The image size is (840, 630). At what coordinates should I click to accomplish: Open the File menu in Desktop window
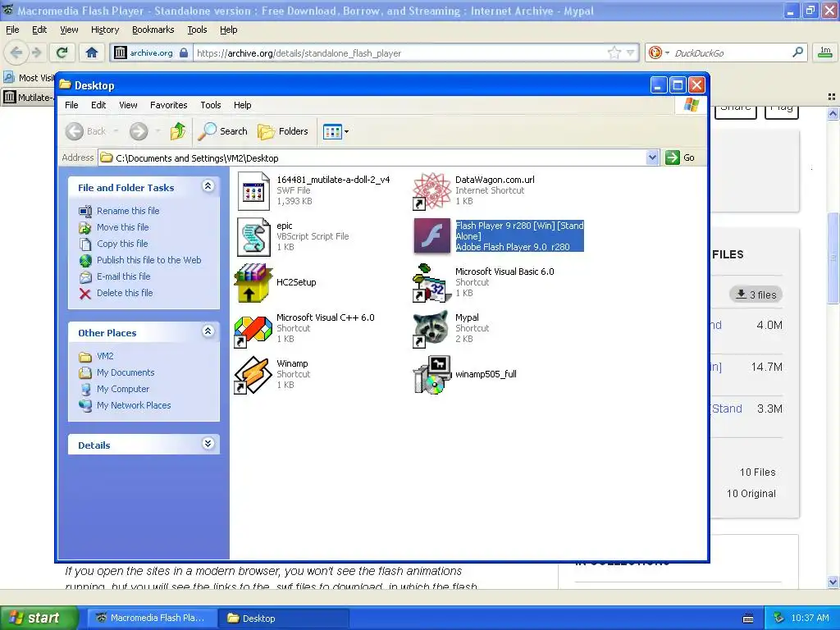[x=71, y=105]
